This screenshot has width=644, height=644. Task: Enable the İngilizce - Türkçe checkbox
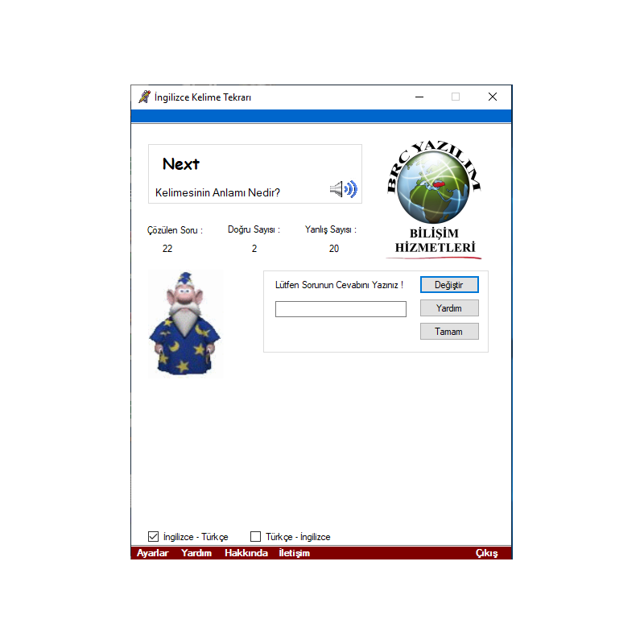click(x=154, y=537)
